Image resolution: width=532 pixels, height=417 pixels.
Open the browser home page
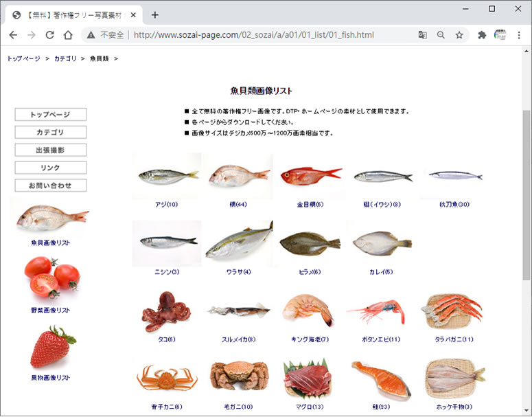point(68,35)
